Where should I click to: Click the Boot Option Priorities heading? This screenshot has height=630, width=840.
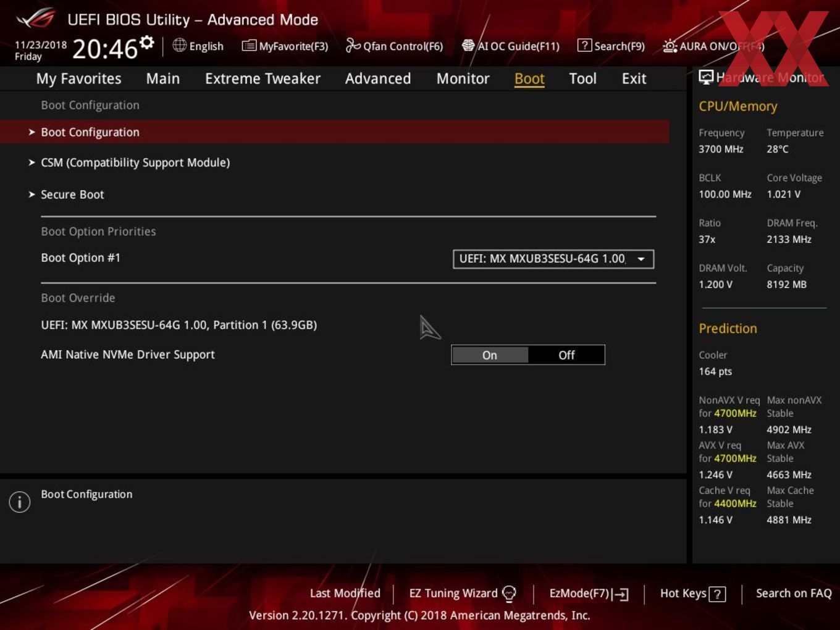[98, 232]
